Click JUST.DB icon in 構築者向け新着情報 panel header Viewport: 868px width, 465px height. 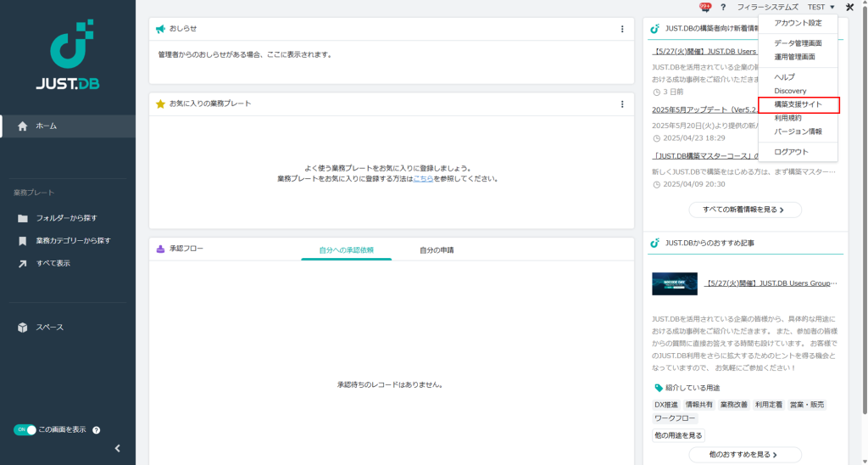point(655,28)
